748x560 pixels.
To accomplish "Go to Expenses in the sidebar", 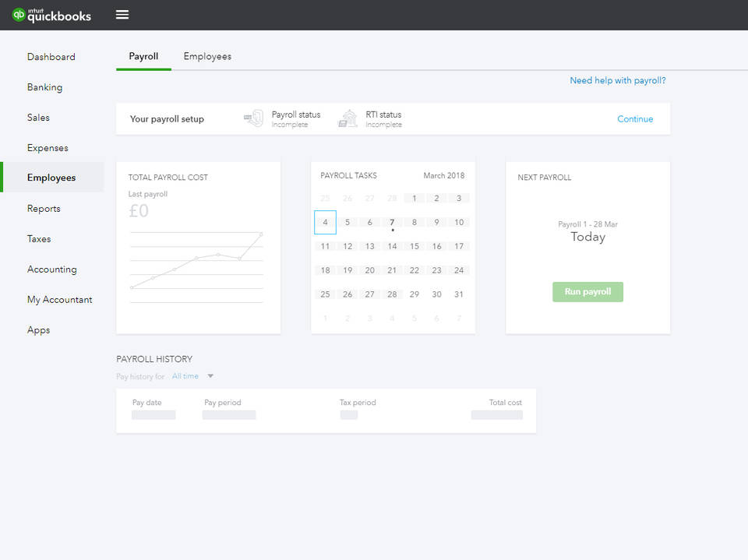I will click(48, 147).
